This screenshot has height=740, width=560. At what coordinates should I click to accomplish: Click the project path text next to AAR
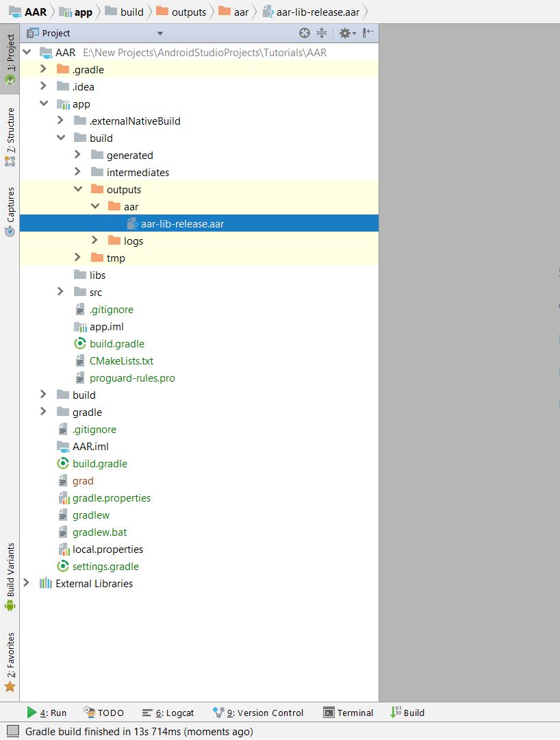point(205,52)
